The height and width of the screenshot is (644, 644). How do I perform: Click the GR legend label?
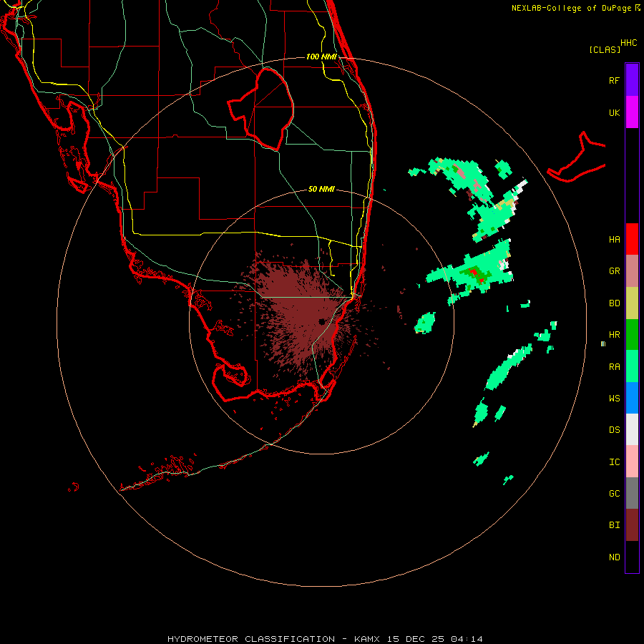[614, 271]
